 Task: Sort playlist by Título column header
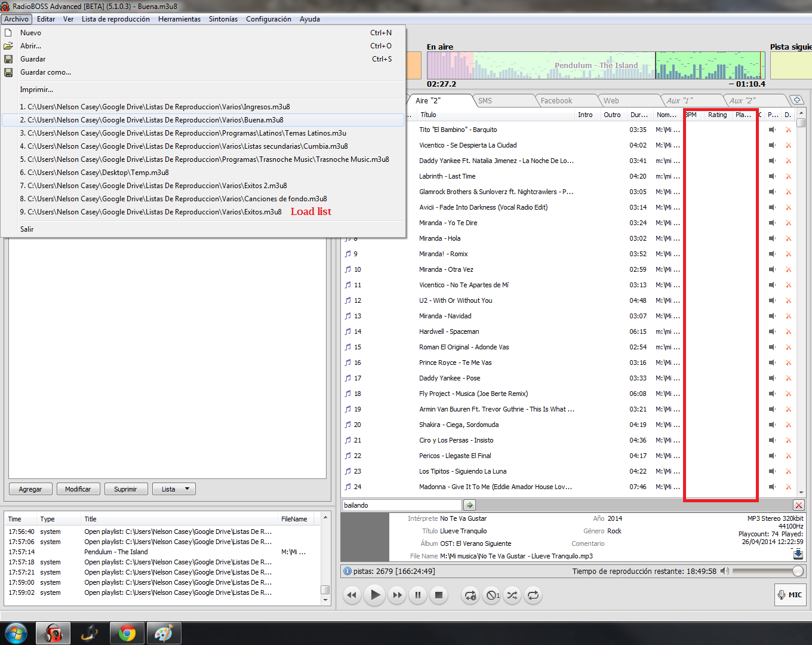point(496,115)
